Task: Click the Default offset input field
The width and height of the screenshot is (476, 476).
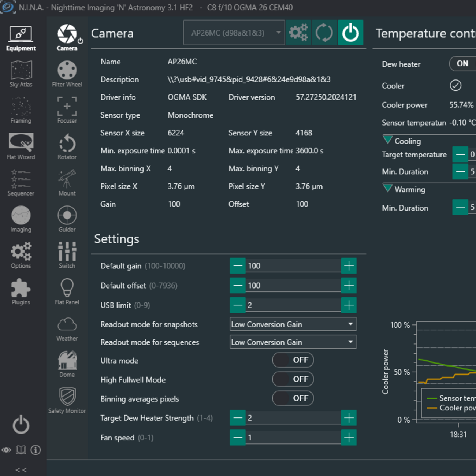Action: click(x=293, y=286)
